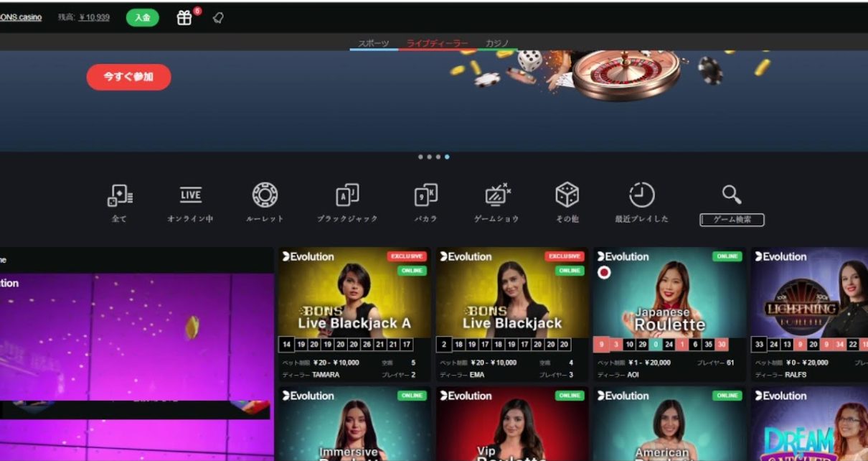Click EXCLUSIVE badge on Live Blackjack A
Screen dimensions: 868x461
click(407, 256)
